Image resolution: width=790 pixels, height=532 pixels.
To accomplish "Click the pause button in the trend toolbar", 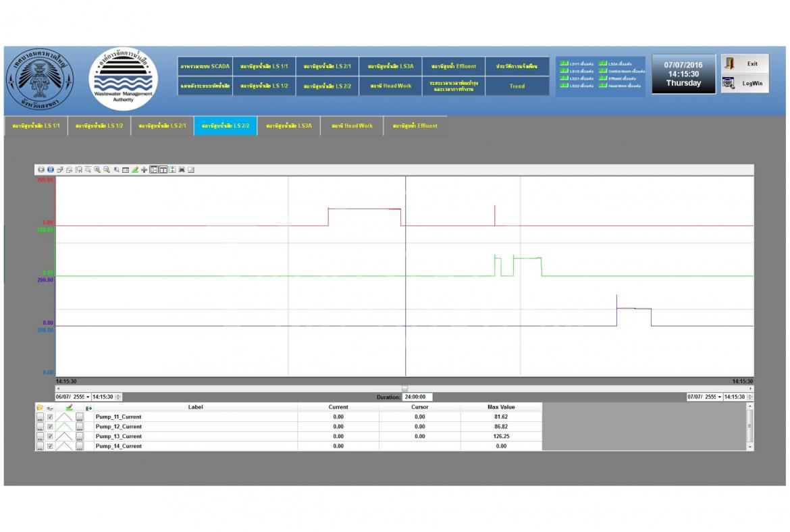I will click(x=50, y=169).
